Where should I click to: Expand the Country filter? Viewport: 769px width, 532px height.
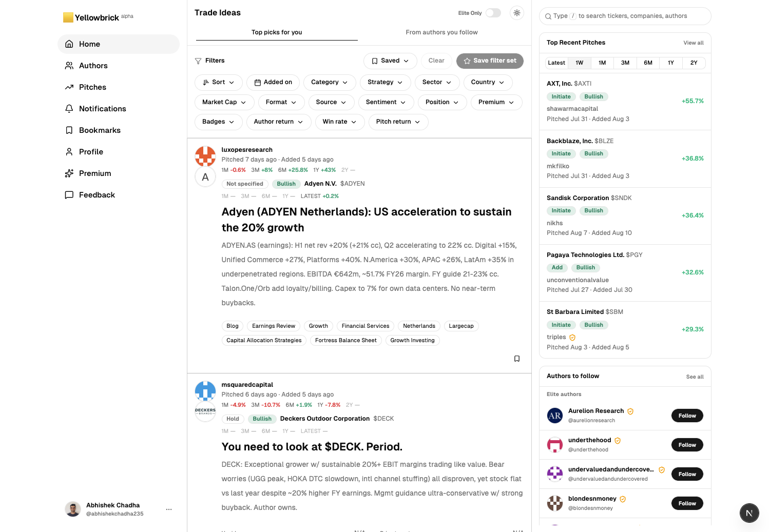(488, 82)
